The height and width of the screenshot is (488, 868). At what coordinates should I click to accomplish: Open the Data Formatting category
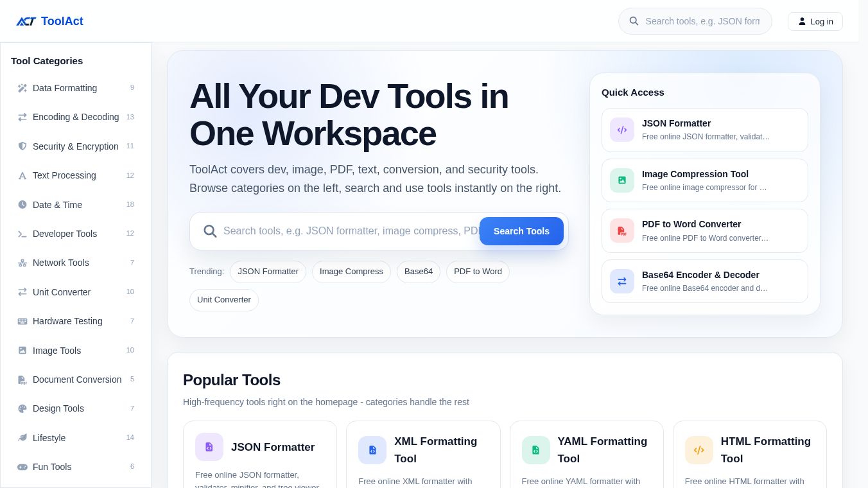(x=76, y=88)
